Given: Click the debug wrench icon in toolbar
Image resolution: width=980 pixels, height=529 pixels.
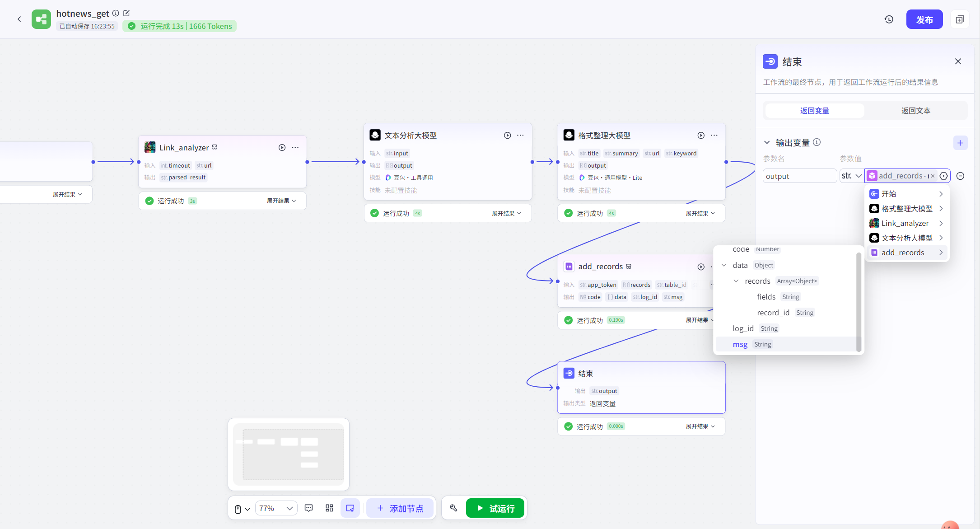Looking at the screenshot, I should (453, 508).
